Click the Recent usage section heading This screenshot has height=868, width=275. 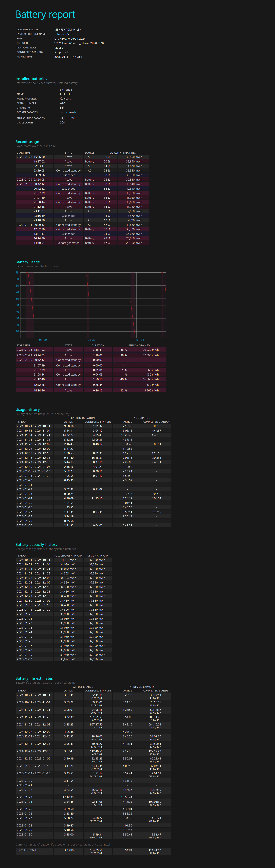pos(27,142)
